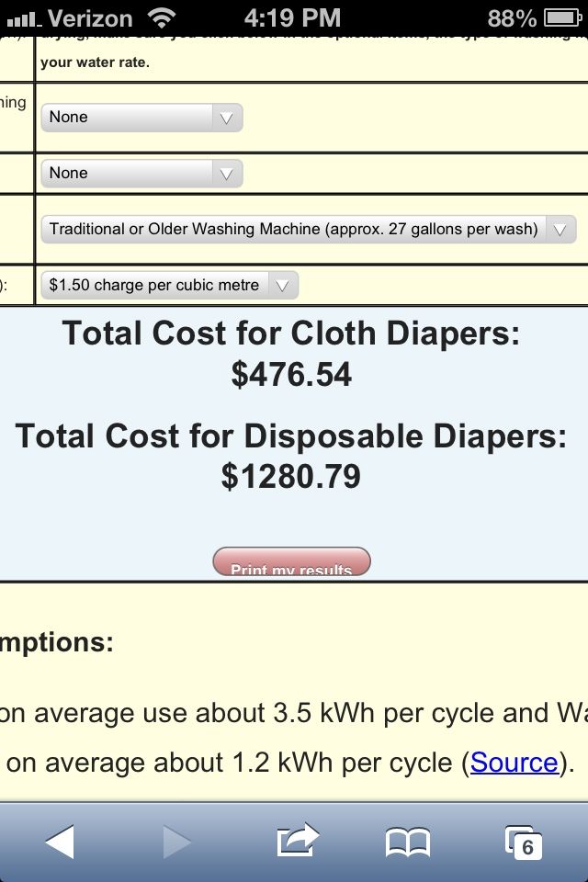Image resolution: width=588 pixels, height=882 pixels.
Task: Open the $1.50 charge per cubic metre dropdown
Action: (x=169, y=285)
